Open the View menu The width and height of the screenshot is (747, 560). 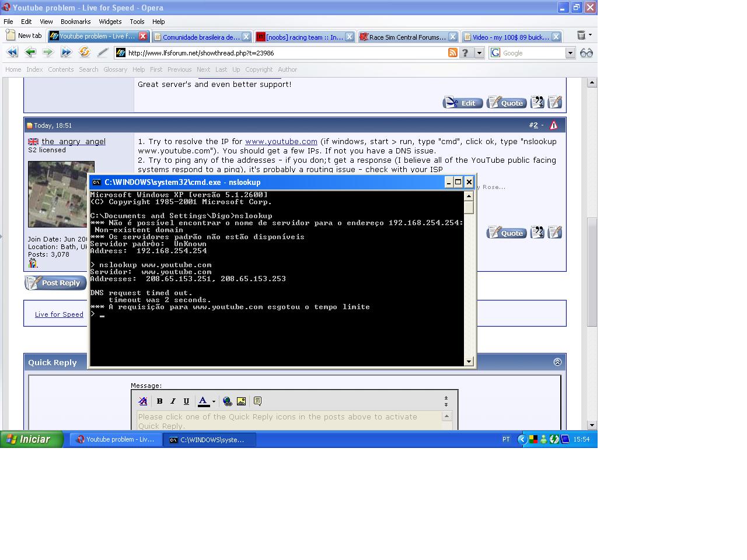[x=46, y=21]
